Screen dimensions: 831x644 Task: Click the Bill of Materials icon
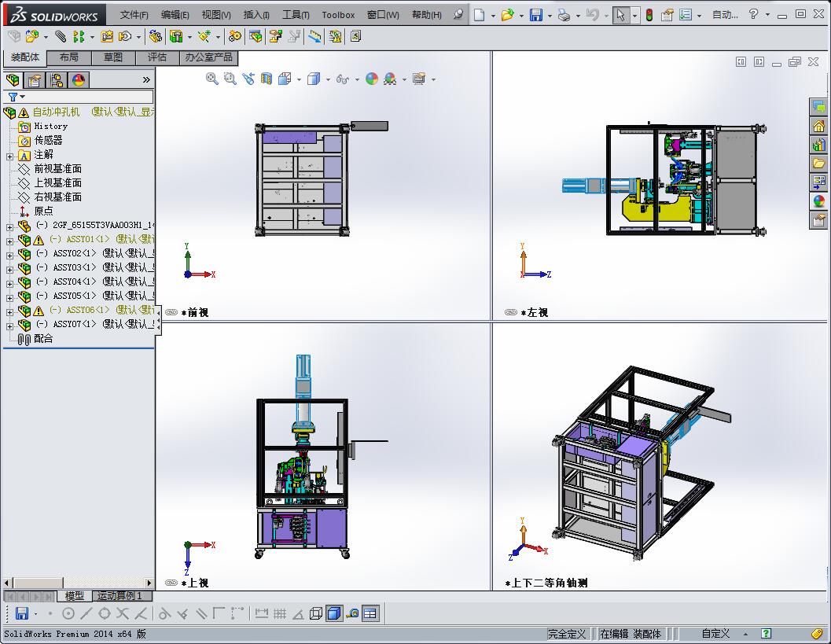[256, 37]
